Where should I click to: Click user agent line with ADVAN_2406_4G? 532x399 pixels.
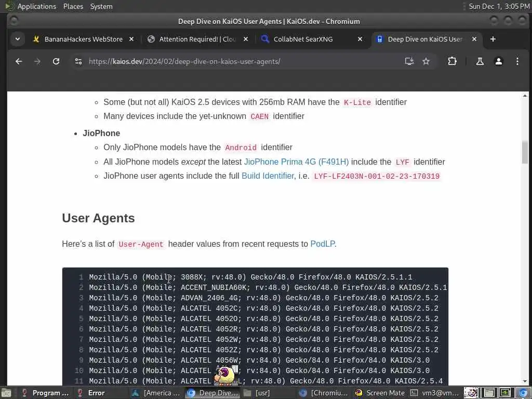coord(263,298)
